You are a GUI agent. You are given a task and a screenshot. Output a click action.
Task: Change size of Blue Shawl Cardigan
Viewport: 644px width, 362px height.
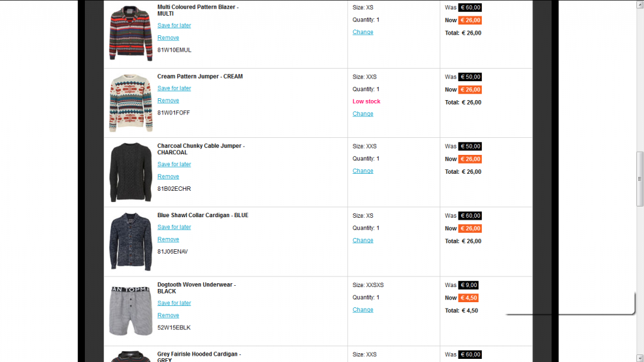(x=363, y=240)
